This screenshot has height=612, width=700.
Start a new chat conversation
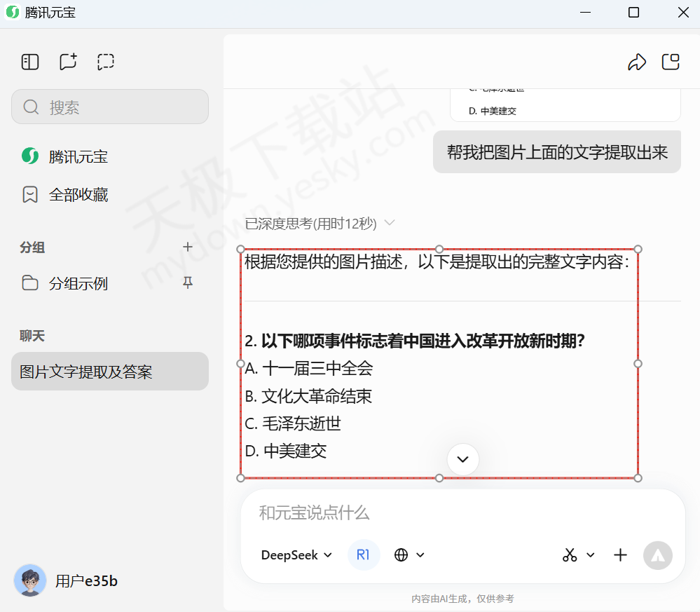(x=67, y=62)
